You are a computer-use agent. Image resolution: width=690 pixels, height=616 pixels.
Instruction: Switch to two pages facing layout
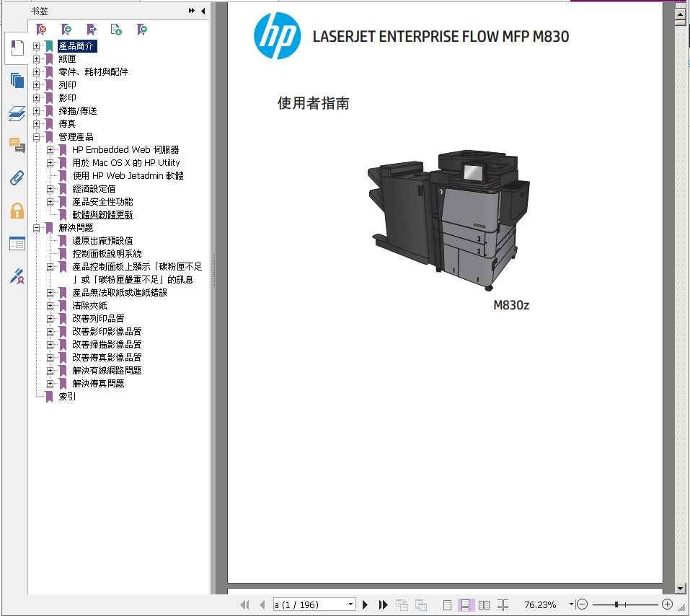pos(484,604)
